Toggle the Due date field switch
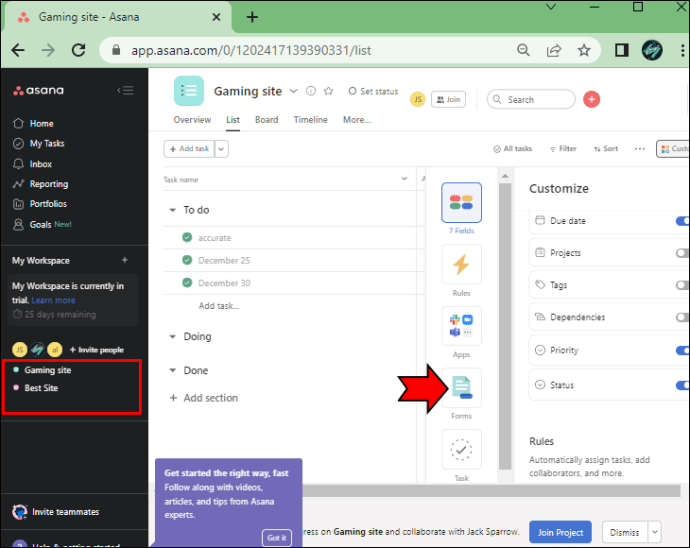690x548 pixels. tap(683, 221)
